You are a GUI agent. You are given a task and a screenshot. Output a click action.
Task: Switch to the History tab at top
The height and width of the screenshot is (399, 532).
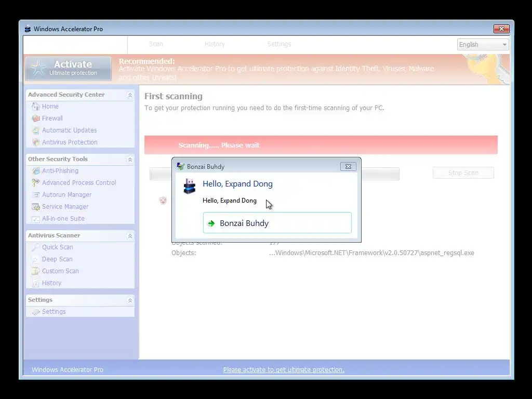(x=215, y=44)
